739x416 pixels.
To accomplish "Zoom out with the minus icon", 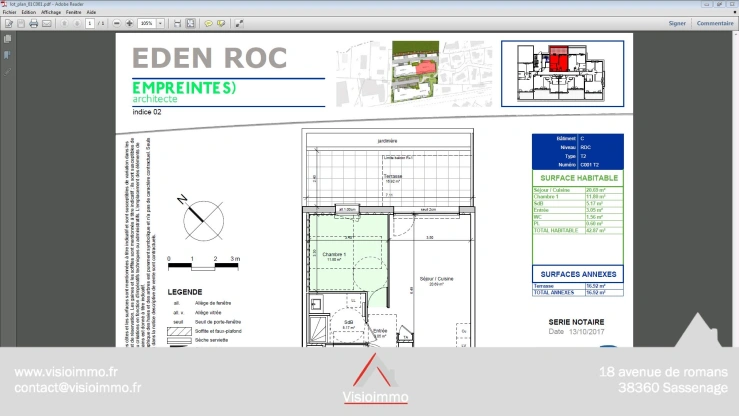I will tap(117, 23).
